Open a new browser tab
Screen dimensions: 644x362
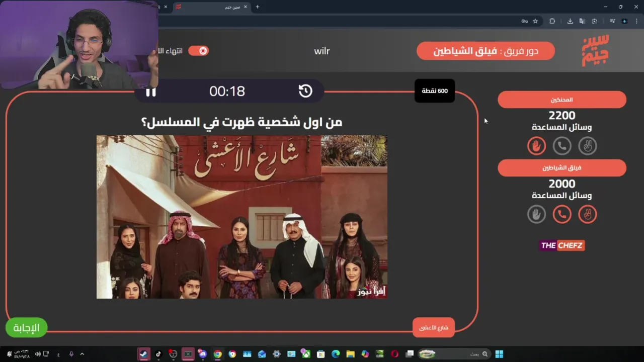tap(258, 7)
